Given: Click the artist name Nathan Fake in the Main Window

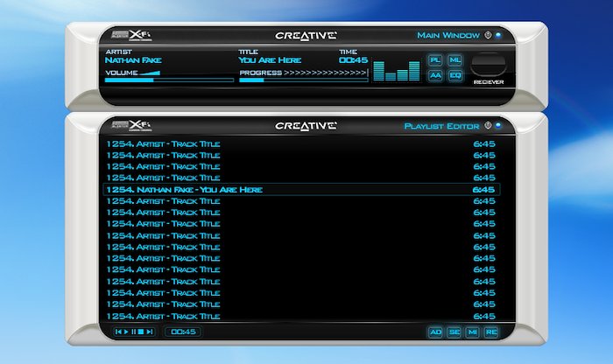Looking at the screenshot, I should [133, 60].
